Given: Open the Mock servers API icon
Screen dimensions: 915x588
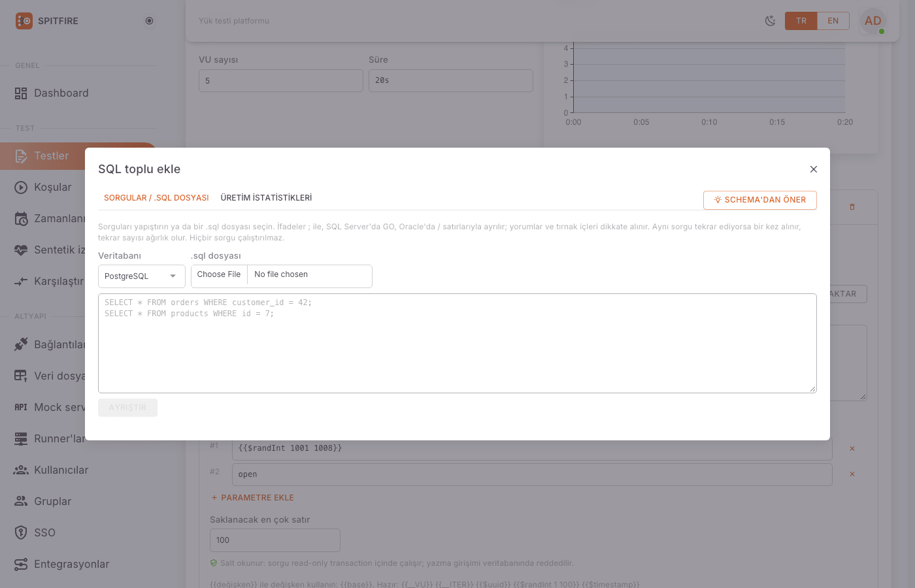Looking at the screenshot, I should 21,407.
